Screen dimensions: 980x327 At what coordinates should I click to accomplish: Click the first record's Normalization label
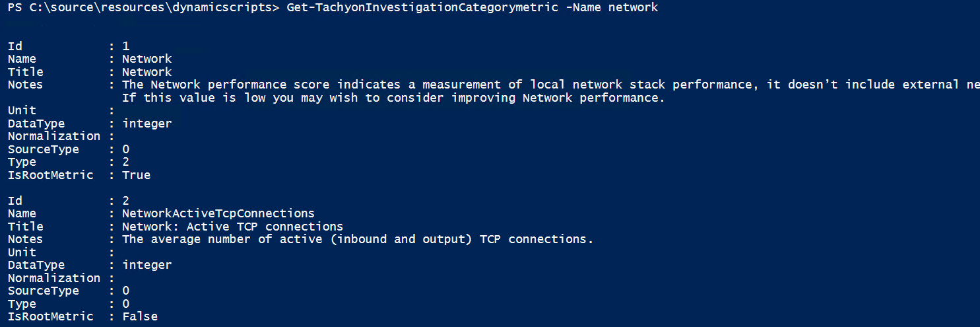[54, 136]
